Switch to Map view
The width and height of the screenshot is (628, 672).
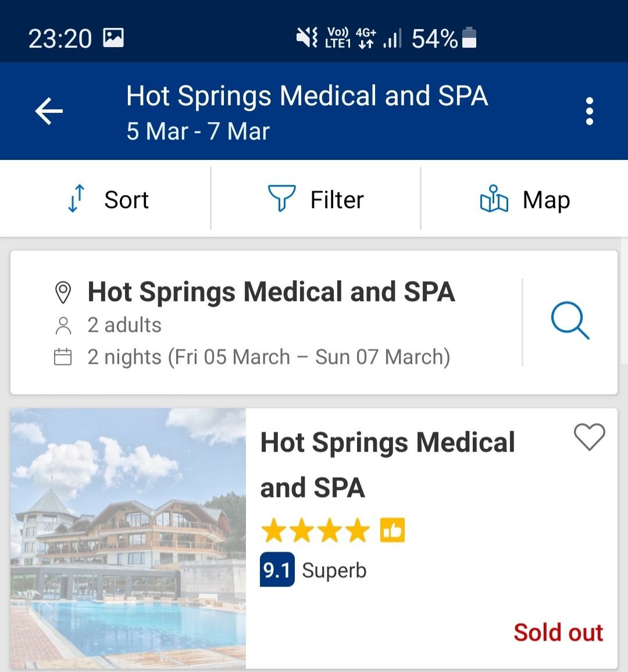(546, 200)
